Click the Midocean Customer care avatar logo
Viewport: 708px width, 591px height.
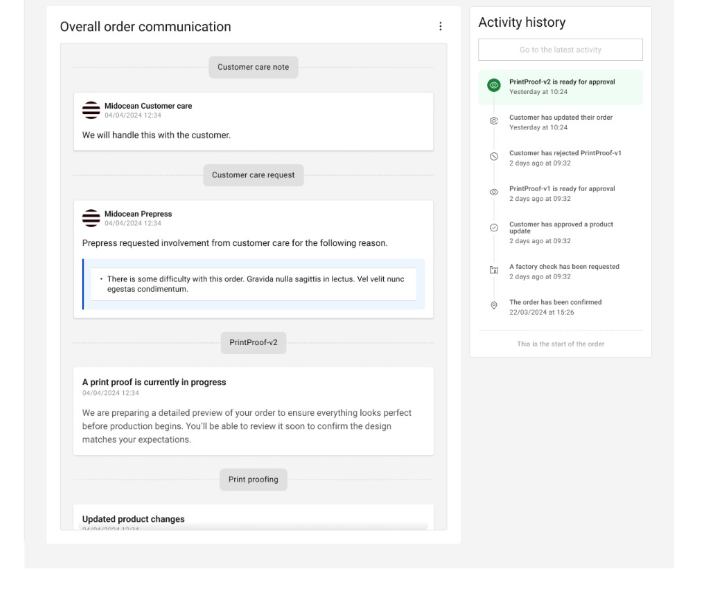click(91, 110)
